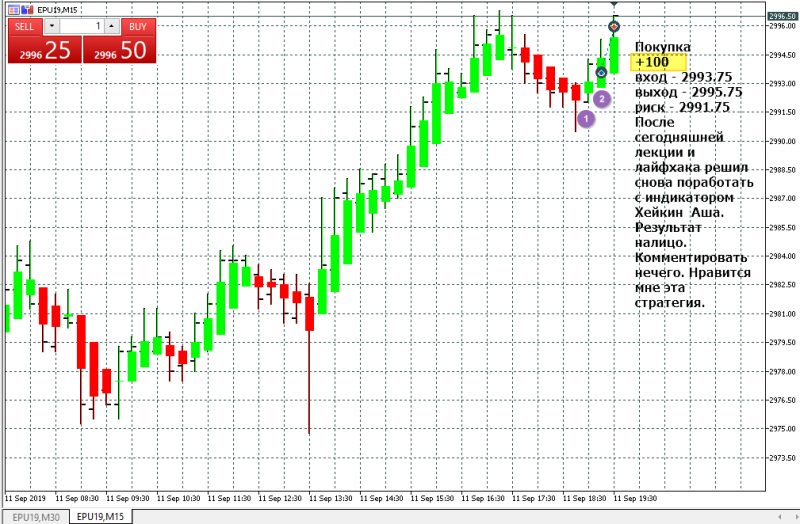Click the 2990.00 price scale label
The height and width of the screenshot is (524, 800).
tap(782, 141)
